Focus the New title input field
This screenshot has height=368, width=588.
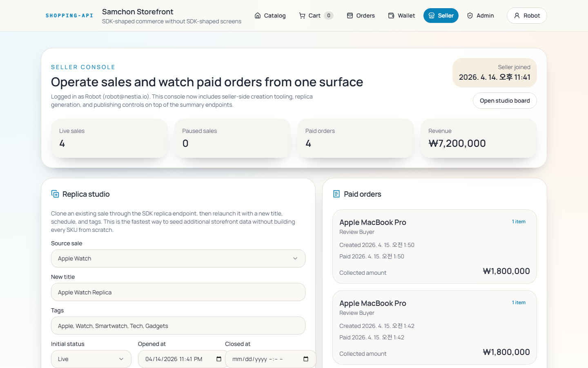[x=178, y=292]
